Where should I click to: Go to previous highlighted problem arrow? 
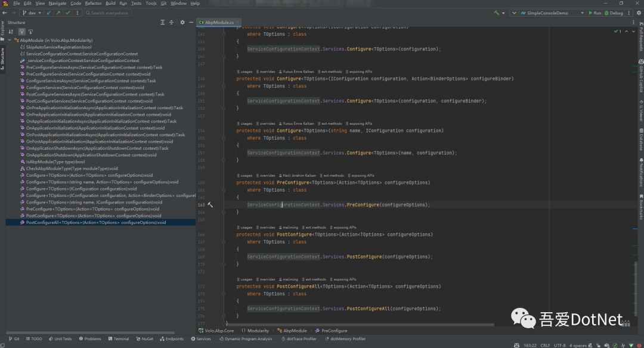626,32
